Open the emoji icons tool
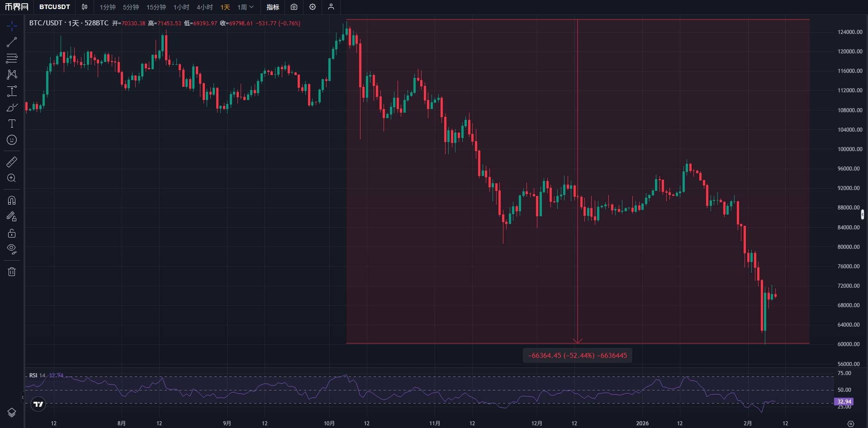 click(12, 140)
